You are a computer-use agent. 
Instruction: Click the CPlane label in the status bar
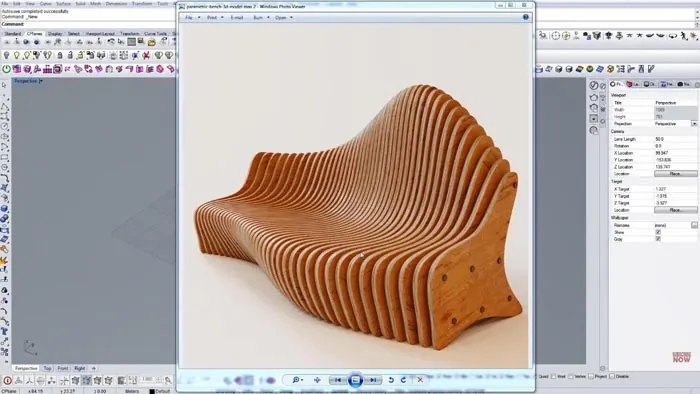point(9,391)
